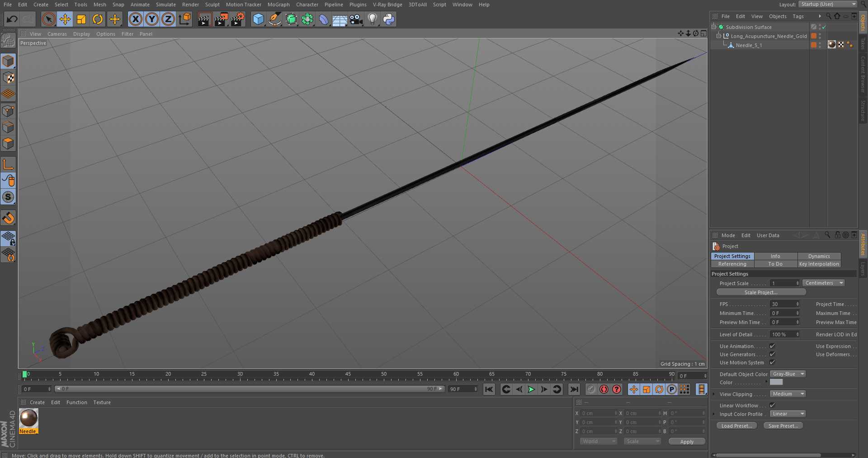
Task: Click the Scale Project... button
Action: 761,292
